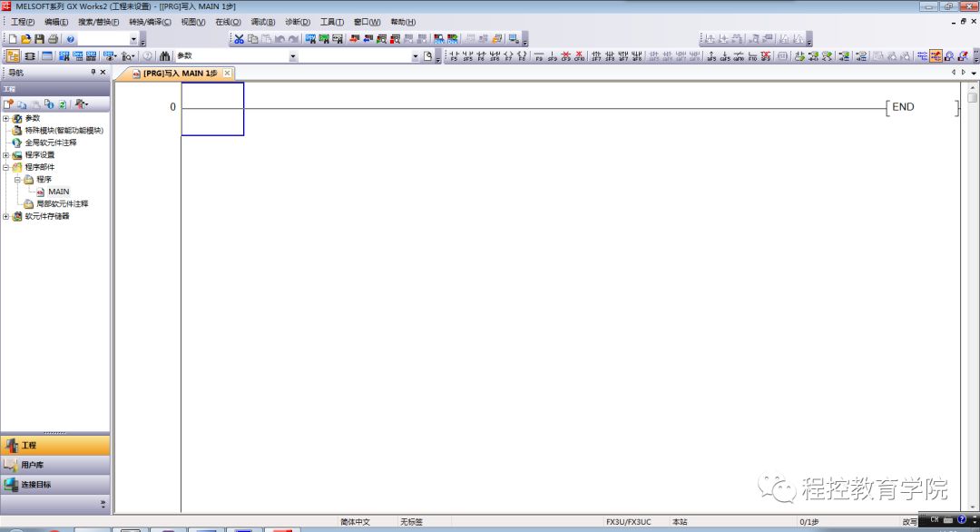
Task: Select 全局软元件注释 in the tree
Action: coord(51,143)
